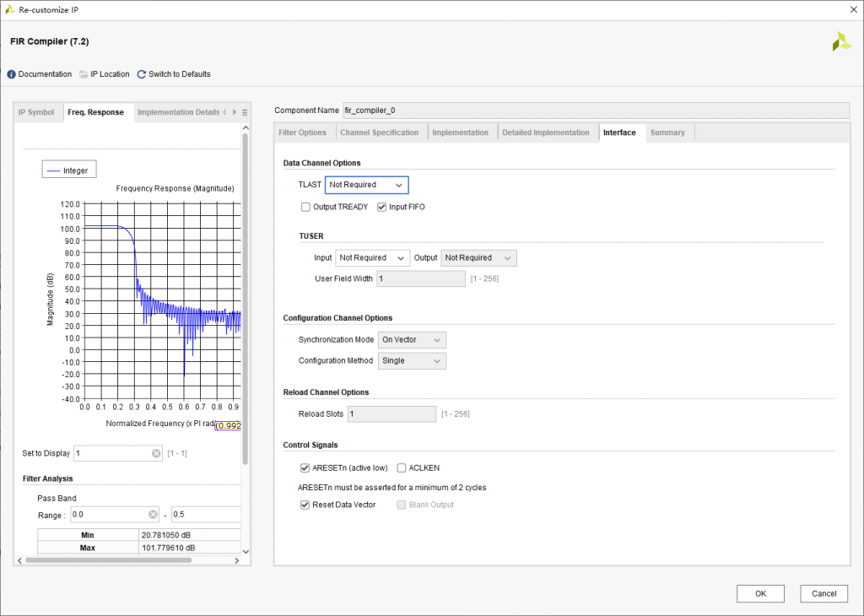Image resolution: width=864 pixels, height=616 pixels.
Task: Click the plot cursor readout (0.992
Action: tap(228, 426)
